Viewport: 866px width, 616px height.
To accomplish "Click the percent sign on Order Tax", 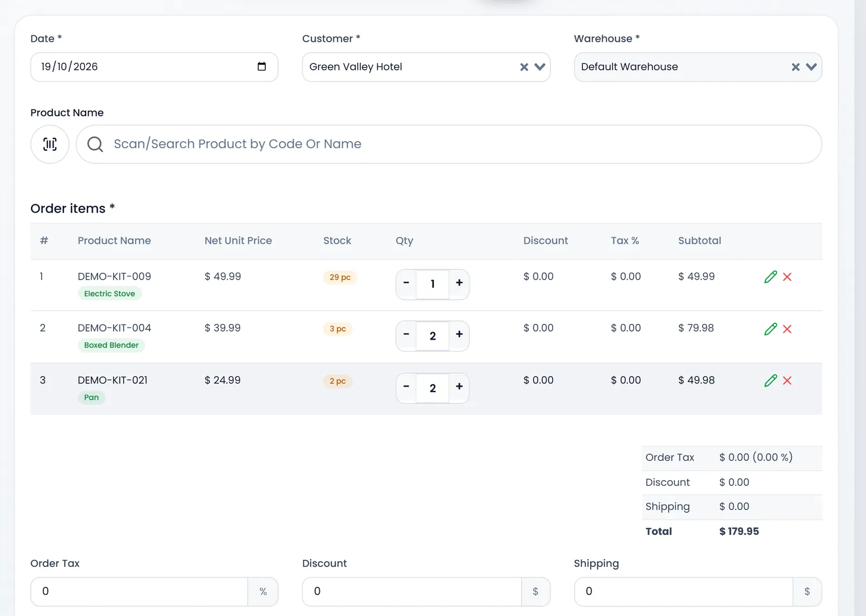I will click(x=263, y=592).
